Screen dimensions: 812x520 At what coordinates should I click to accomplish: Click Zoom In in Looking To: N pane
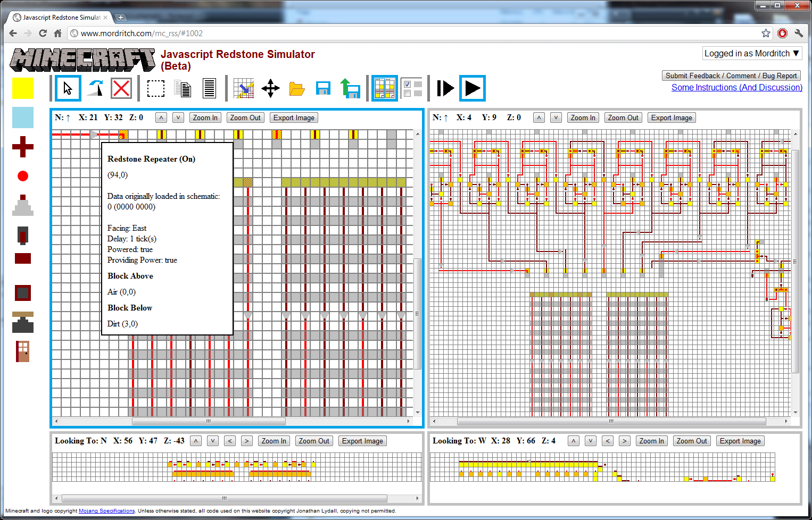274,441
